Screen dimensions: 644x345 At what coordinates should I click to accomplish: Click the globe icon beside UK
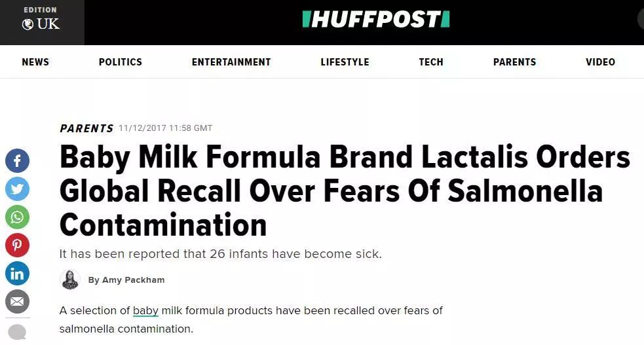click(x=28, y=25)
